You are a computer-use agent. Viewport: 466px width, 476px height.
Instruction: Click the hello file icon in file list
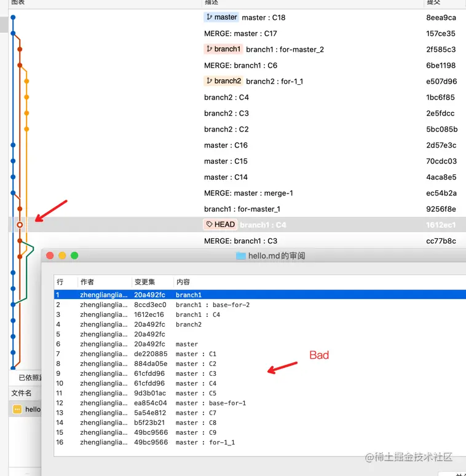click(17, 409)
